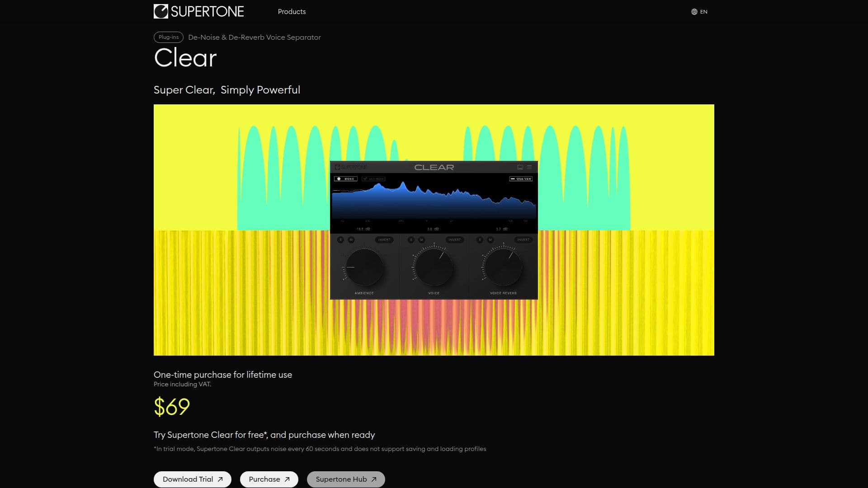Toggle INVERT for Ambience
This screenshot has width=868, height=488.
tap(384, 240)
